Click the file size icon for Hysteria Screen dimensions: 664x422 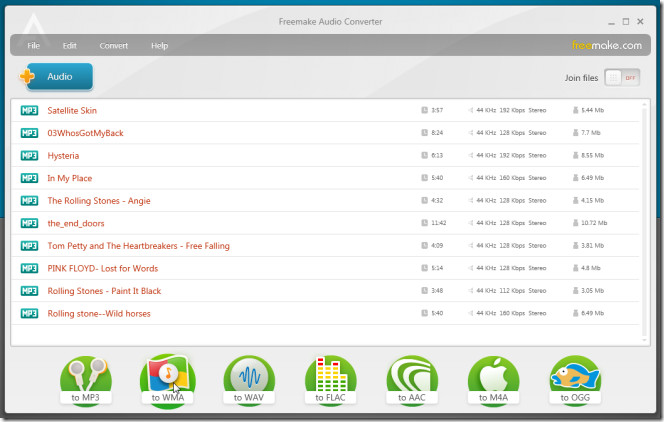[575, 155]
